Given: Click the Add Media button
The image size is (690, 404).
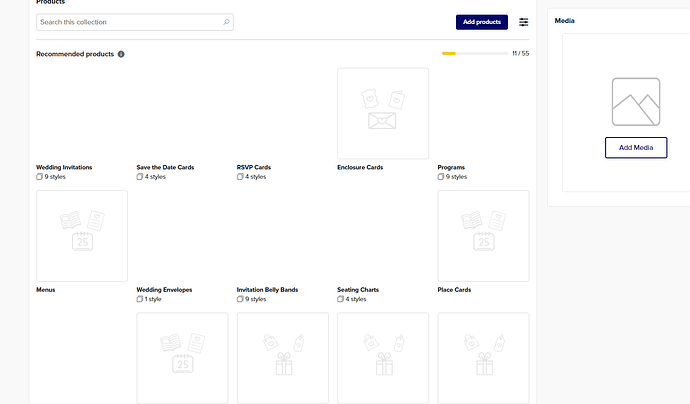Looking at the screenshot, I should coord(636,147).
